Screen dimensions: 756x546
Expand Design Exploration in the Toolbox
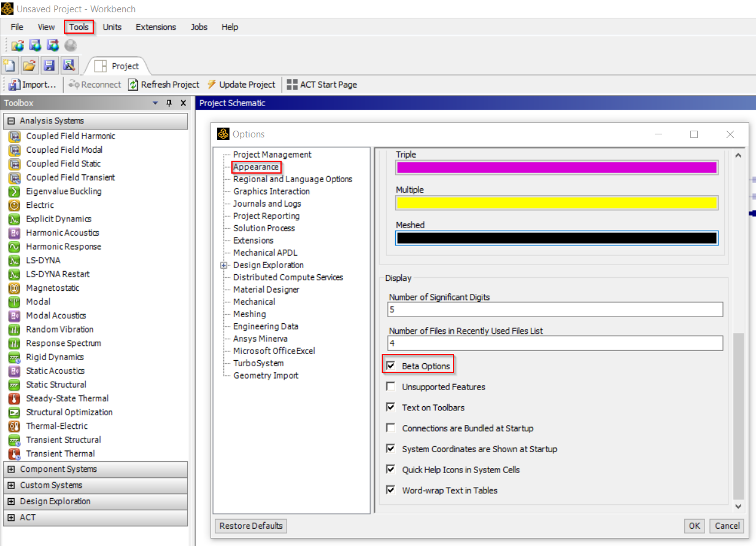(x=10, y=501)
